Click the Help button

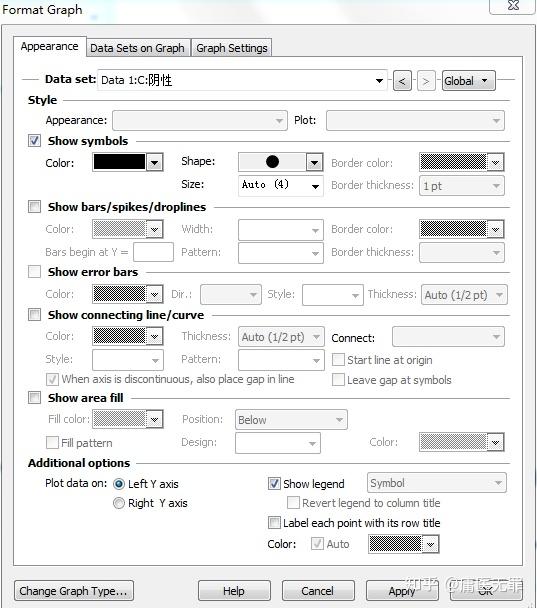234,591
